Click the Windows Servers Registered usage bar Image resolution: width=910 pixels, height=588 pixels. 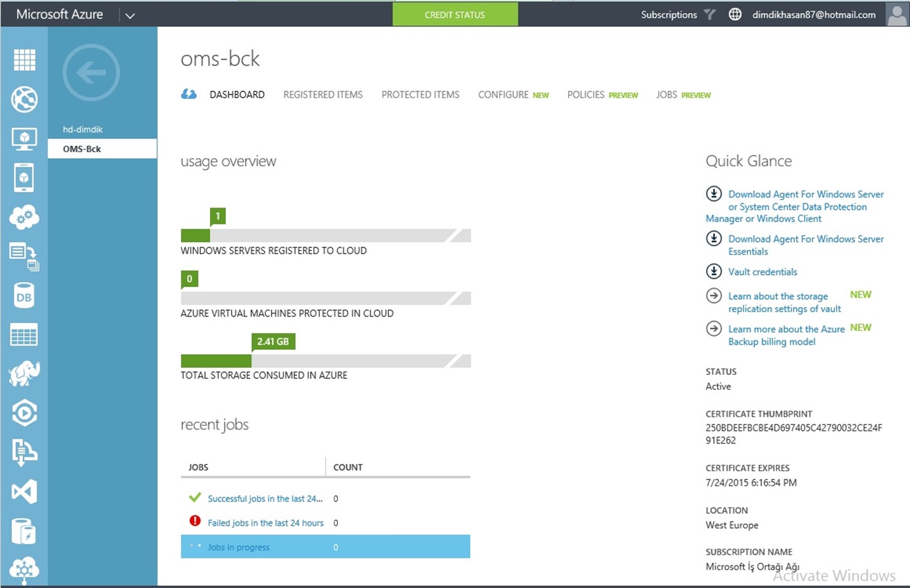click(x=325, y=236)
